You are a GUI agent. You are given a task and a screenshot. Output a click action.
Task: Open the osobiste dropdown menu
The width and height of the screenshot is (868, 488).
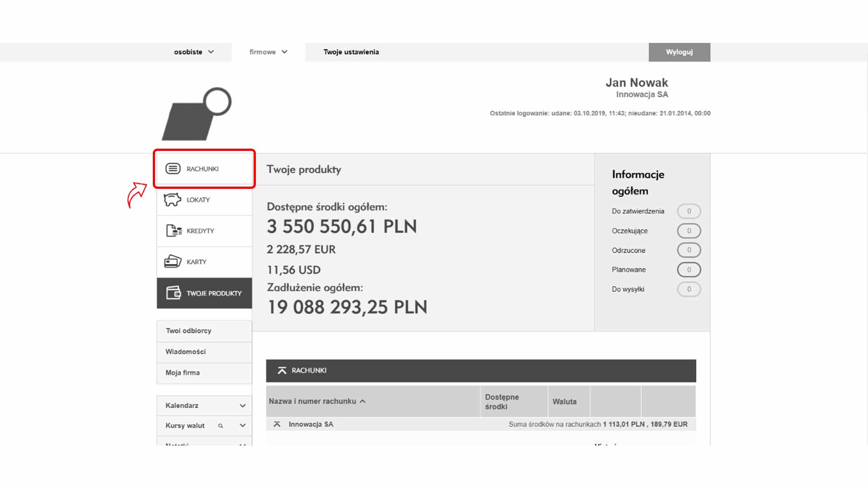(x=194, y=52)
